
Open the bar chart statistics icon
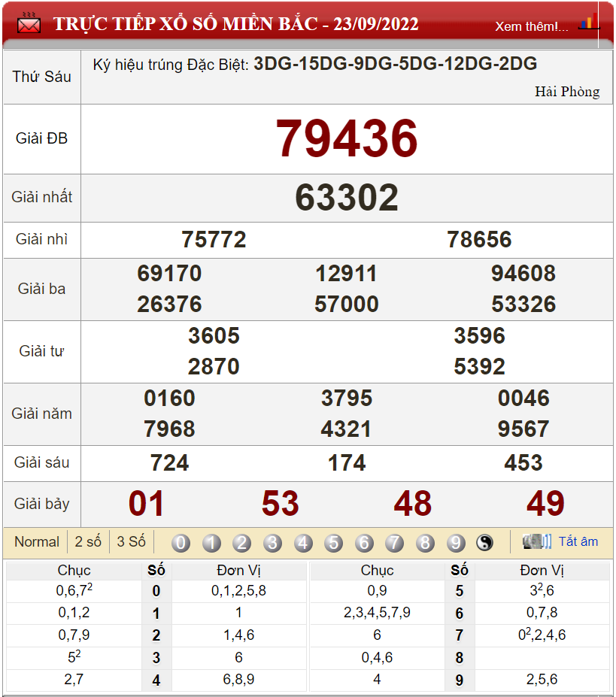click(x=588, y=22)
